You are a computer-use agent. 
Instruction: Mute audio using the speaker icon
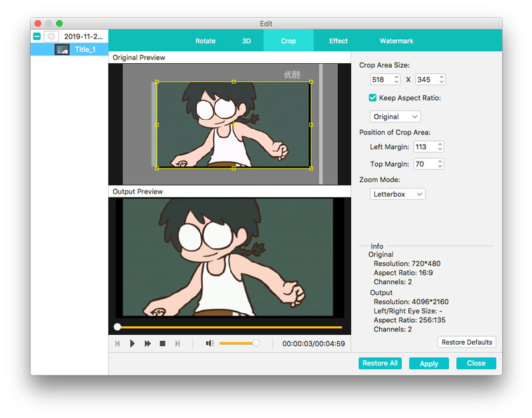[x=210, y=343]
